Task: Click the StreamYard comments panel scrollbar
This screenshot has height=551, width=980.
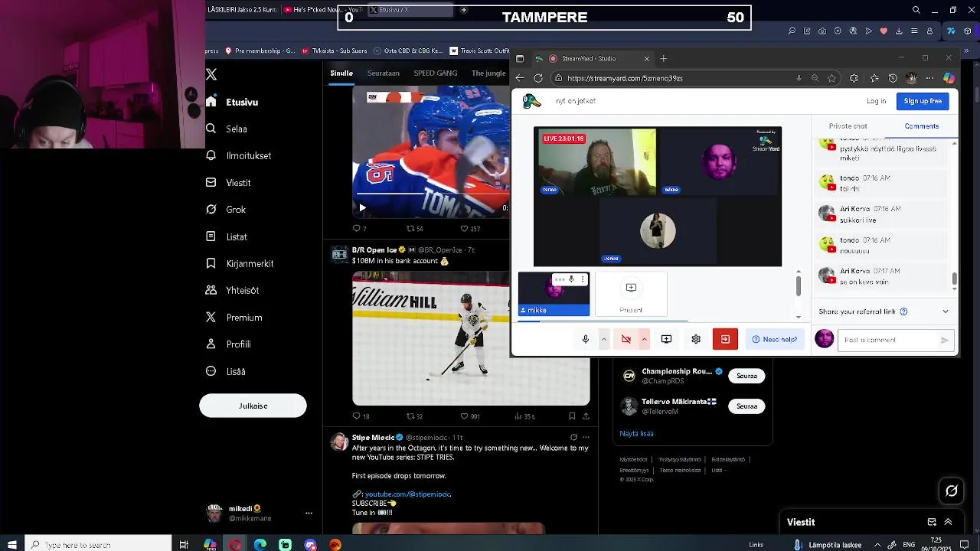Action: [954, 280]
